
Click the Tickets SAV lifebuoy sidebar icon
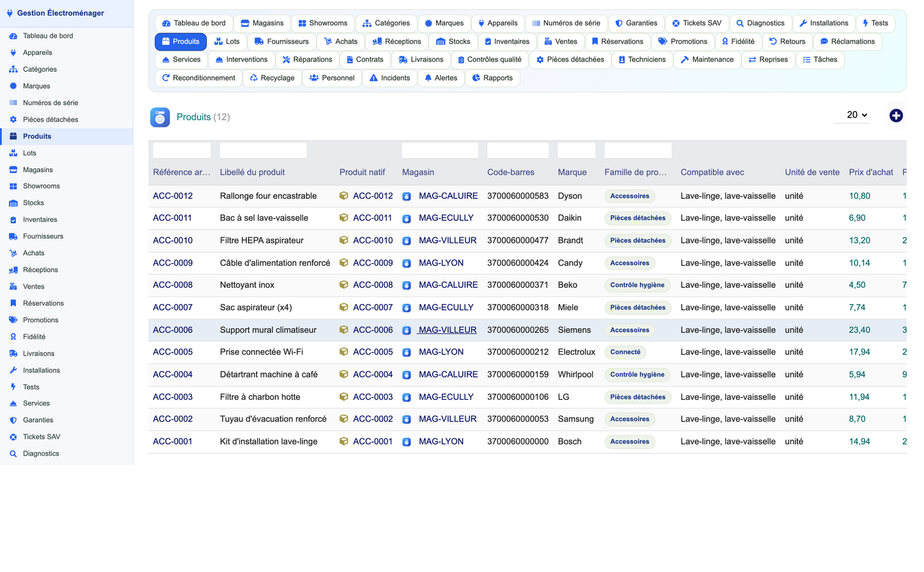(13, 437)
